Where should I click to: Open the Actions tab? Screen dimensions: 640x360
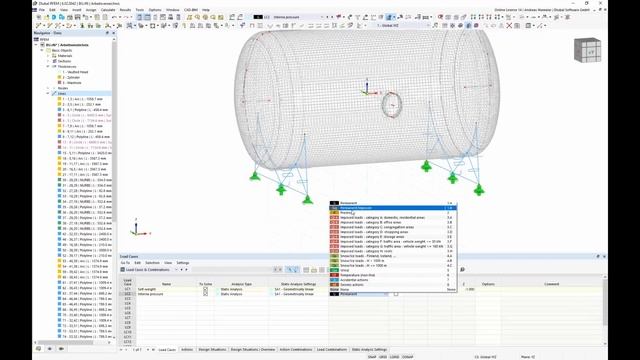coord(187,350)
